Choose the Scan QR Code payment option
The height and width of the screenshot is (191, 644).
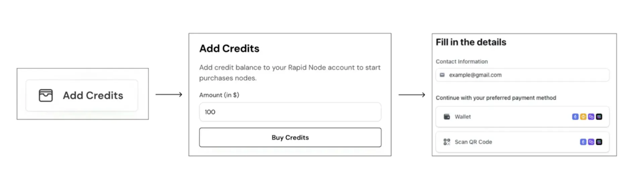pyautogui.click(x=522, y=142)
